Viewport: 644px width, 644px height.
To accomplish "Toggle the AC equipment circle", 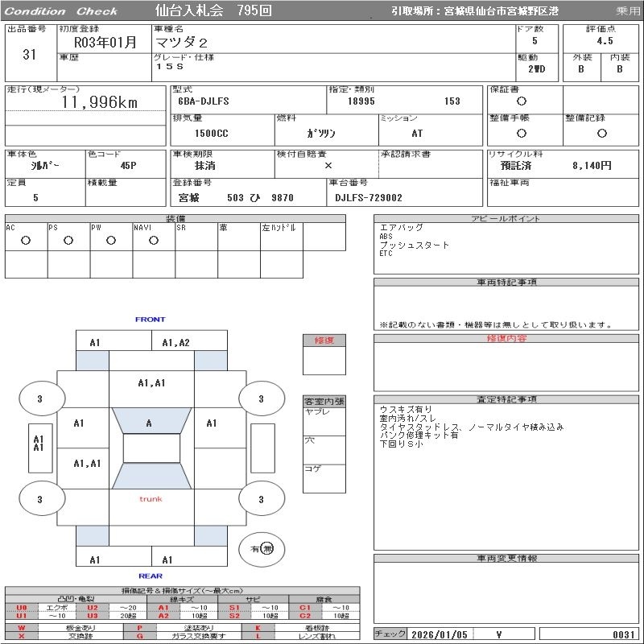I will click(x=26, y=240).
